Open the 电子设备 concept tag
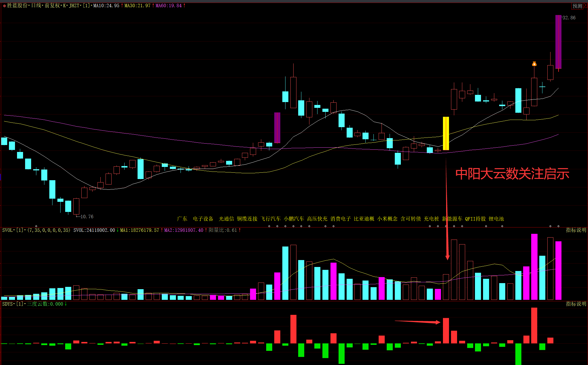The width and height of the screenshot is (588, 365). pyautogui.click(x=203, y=219)
